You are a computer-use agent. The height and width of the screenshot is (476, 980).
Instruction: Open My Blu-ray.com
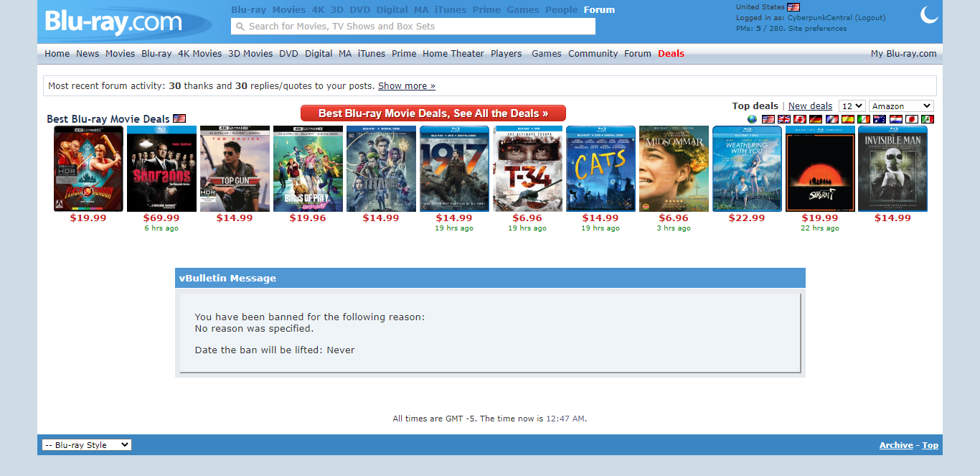point(904,54)
